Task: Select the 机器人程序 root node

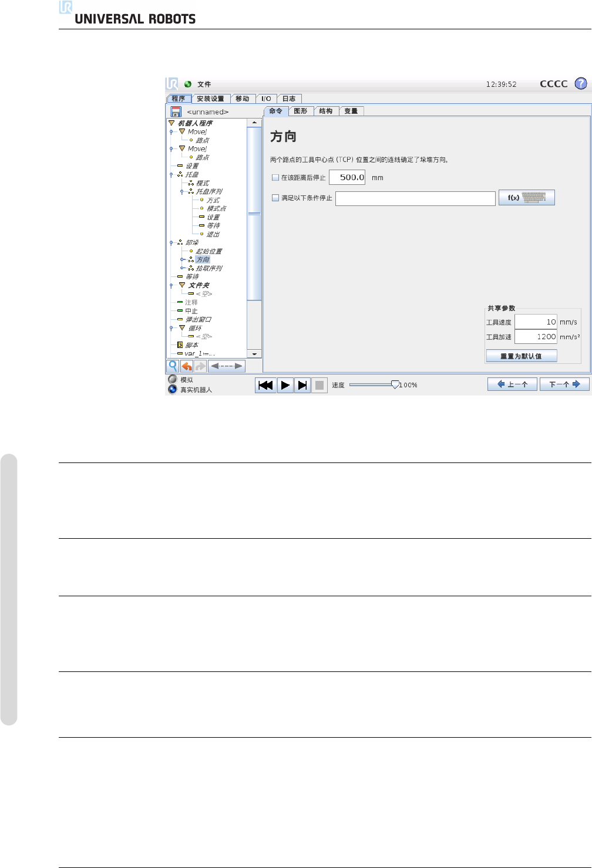Action: click(x=195, y=123)
